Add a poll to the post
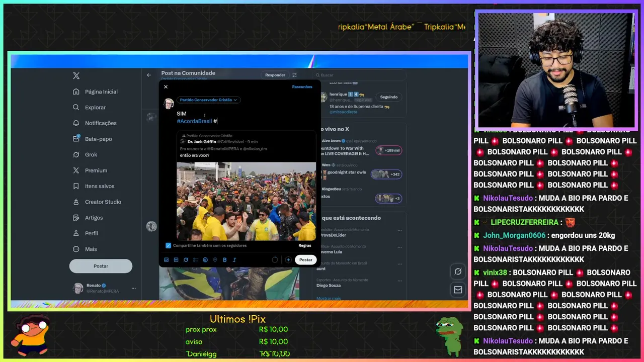The image size is (644, 362). coord(195,260)
